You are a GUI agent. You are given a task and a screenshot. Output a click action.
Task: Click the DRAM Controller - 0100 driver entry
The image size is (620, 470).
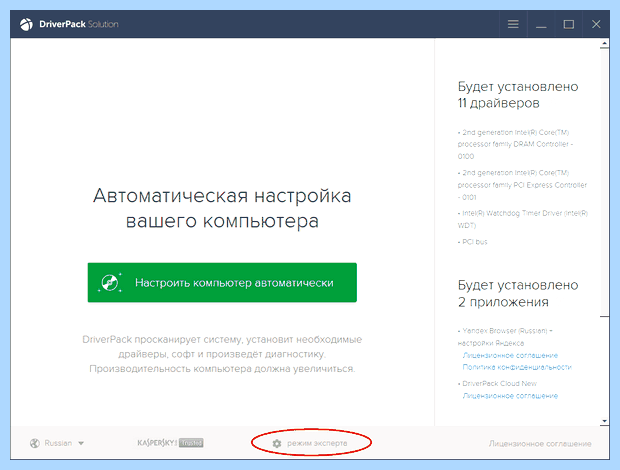tap(515, 144)
